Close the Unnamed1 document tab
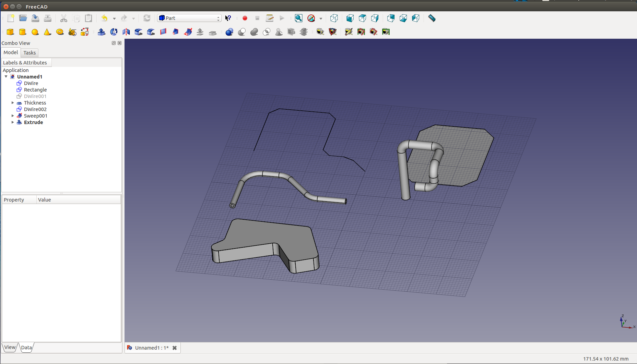Image resolution: width=637 pixels, height=364 pixels. (x=175, y=348)
